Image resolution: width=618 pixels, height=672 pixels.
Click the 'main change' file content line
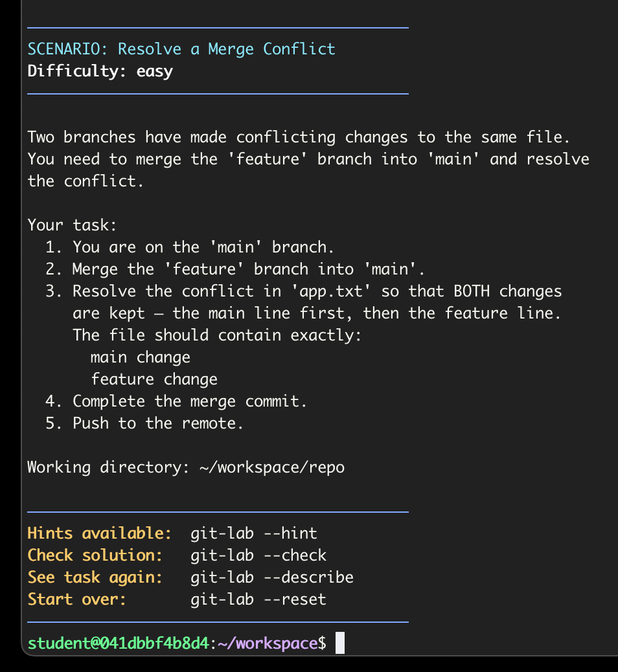click(x=140, y=357)
